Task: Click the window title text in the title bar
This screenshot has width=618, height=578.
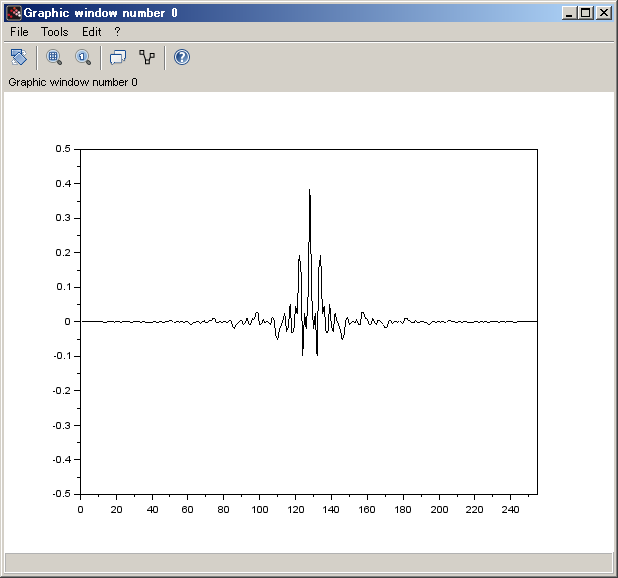Action: click(x=101, y=13)
